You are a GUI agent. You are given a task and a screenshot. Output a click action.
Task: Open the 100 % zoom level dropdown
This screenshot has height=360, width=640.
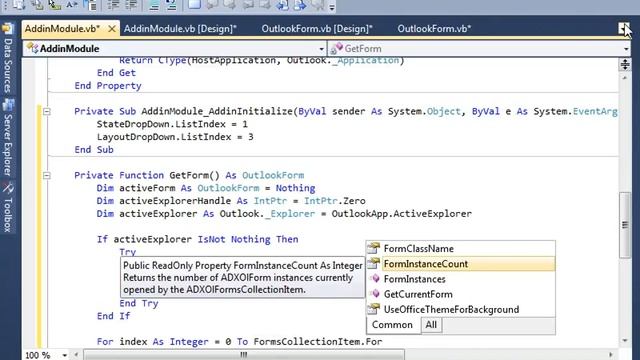point(64,355)
